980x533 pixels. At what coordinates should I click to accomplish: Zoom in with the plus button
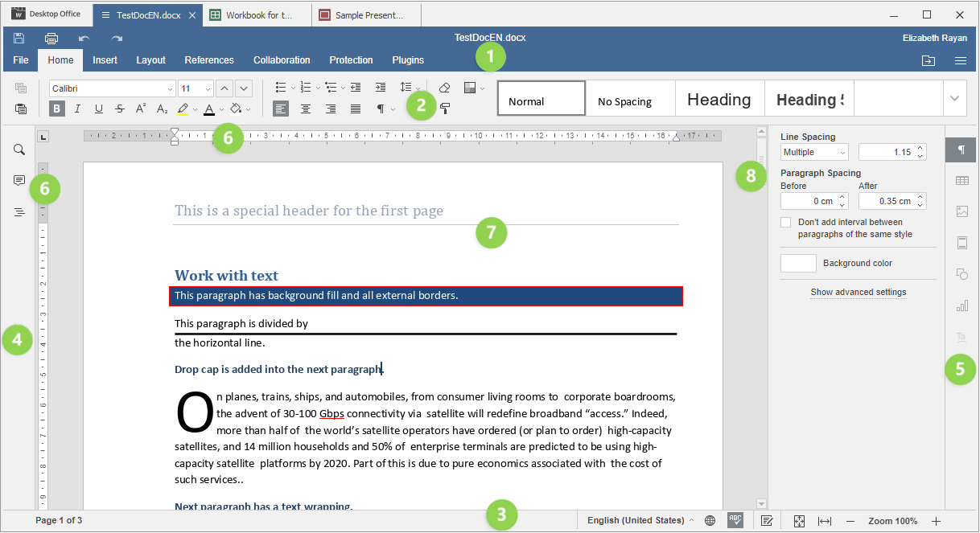click(x=936, y=521)
